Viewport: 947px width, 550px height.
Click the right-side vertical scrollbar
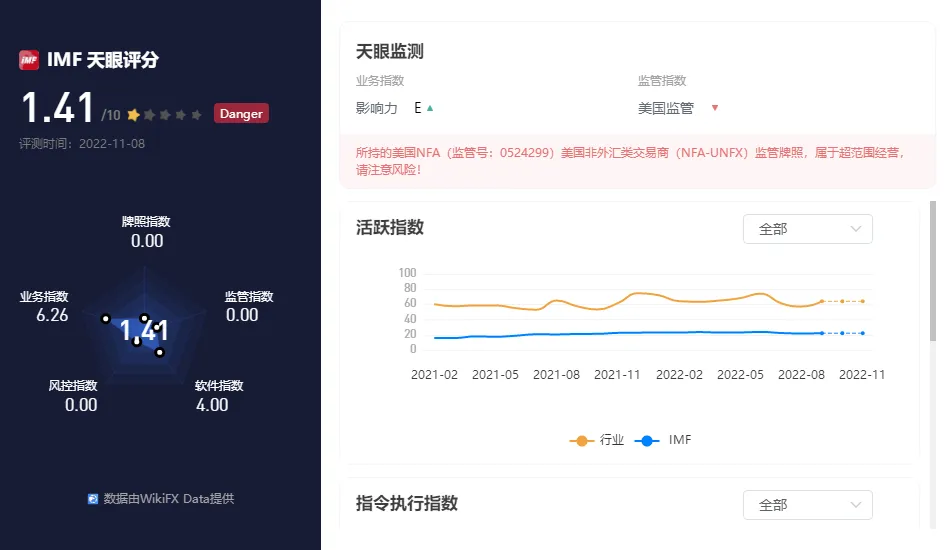point(933,272)
